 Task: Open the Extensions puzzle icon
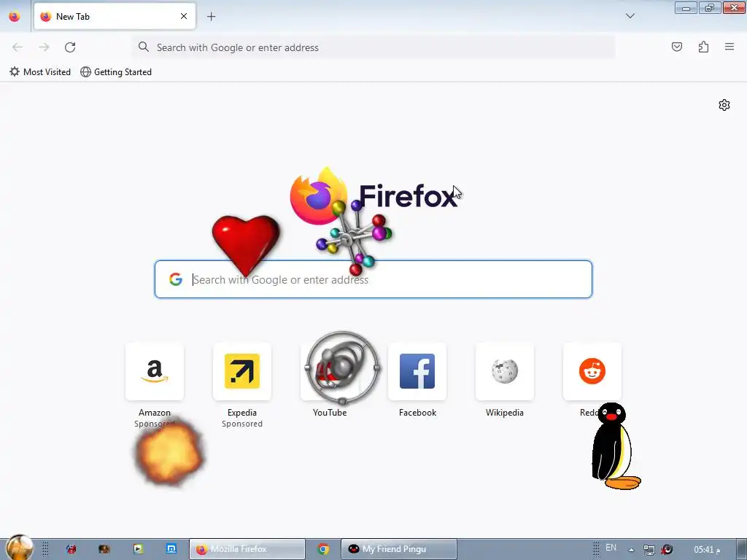point(703,47)
